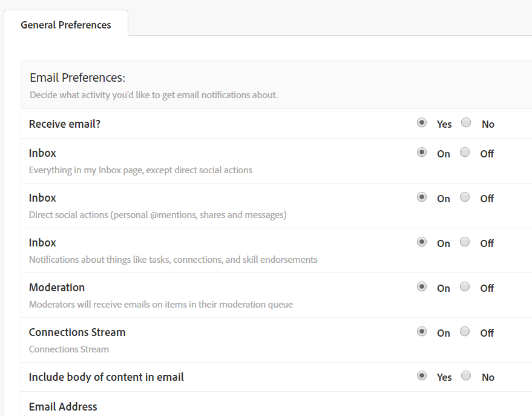The height and width of the screenshot is (416, 532).
Task: Click the Email Preferences section heading
Action: pos(77,78)
